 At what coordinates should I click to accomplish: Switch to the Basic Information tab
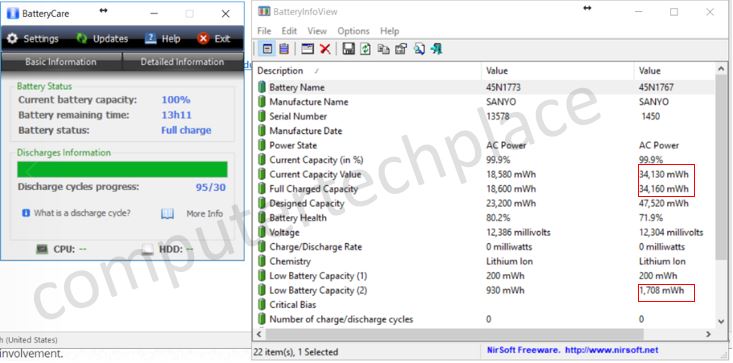coord(61,62)
